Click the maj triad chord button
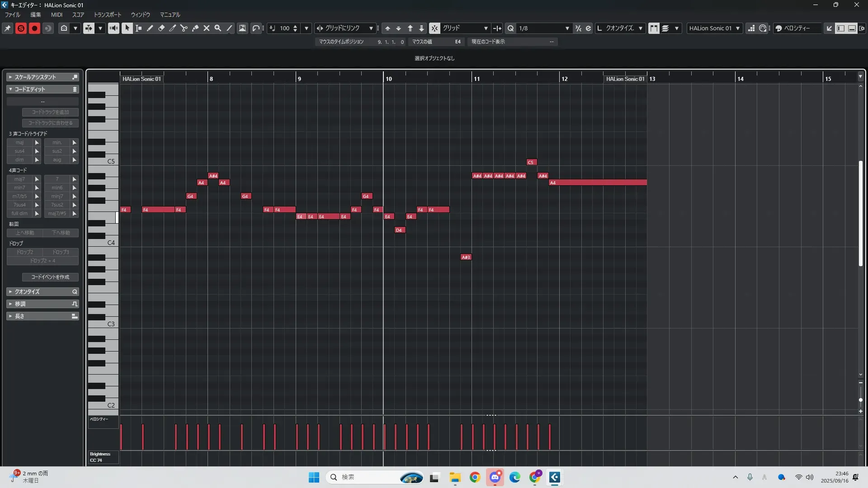This screenshot has width=868, height=488. (20, 142)
